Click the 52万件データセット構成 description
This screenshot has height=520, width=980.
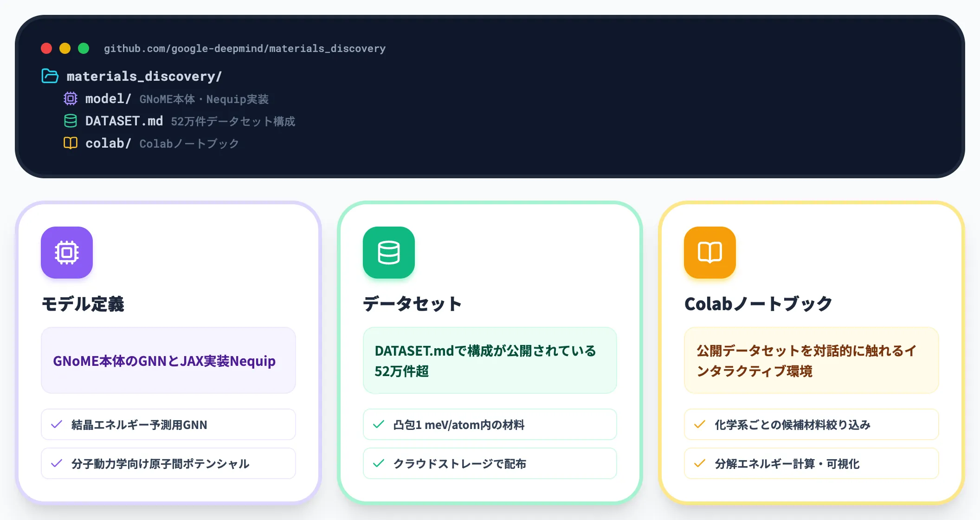233,122
